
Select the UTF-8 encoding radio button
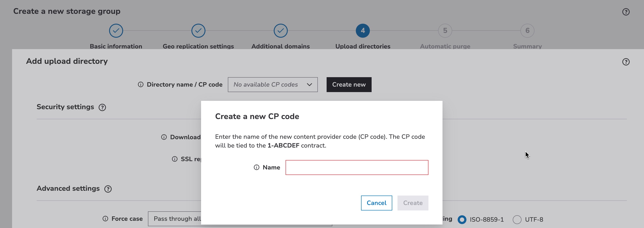tap(517, 219)
